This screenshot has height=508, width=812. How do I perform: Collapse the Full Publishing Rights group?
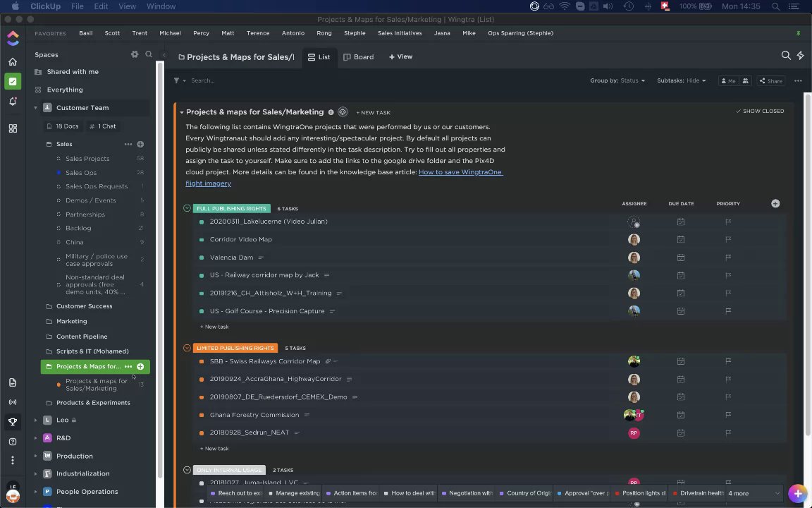(x=187, y=208)
